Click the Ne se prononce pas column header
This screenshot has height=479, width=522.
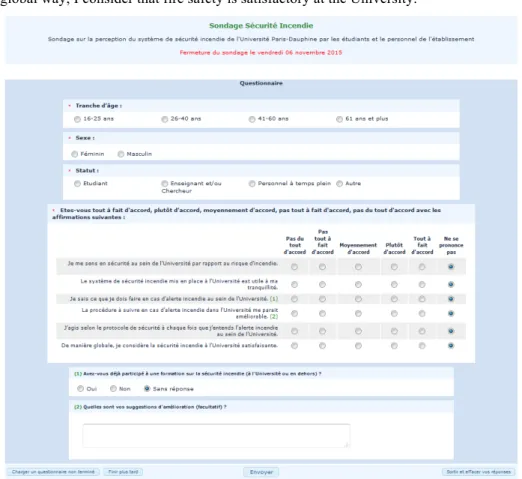tap(451, 245)
